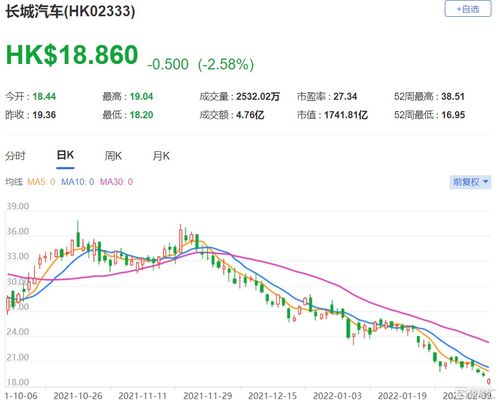Open the 周K weekly chart tab
This screenshot has width=499, height=403.
pyautogui.click(x=113, y=156)
